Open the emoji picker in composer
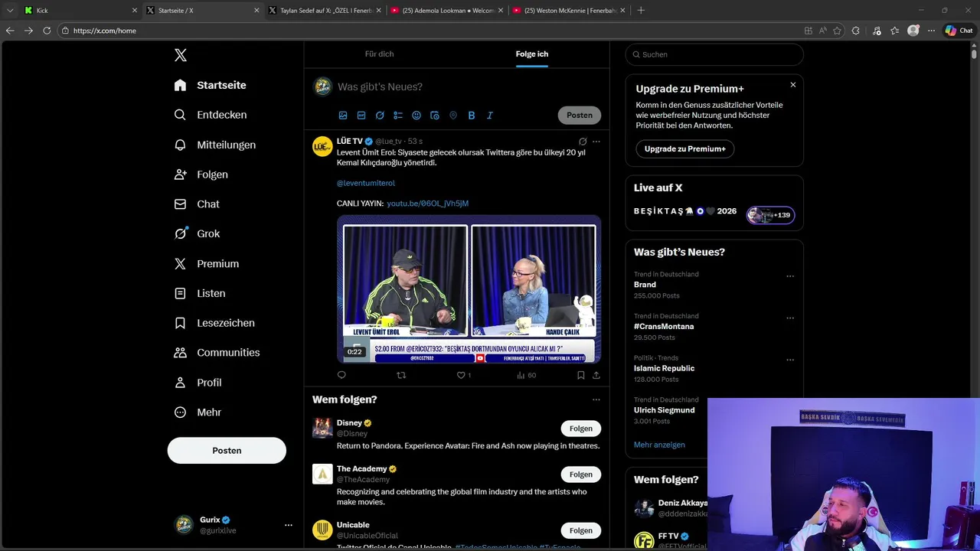The width and height of the screenshot is (980, 551). [416, 116]
